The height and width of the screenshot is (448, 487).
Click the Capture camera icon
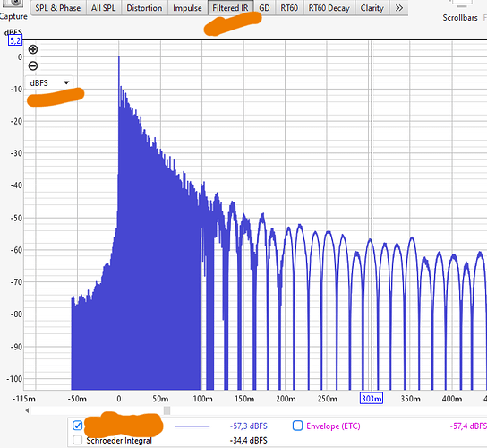click(13, 3)
